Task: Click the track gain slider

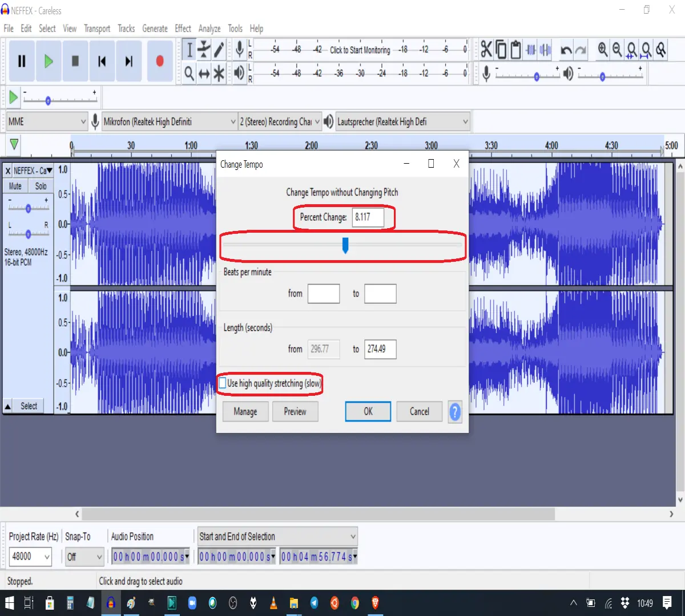Action: point(28,208)
